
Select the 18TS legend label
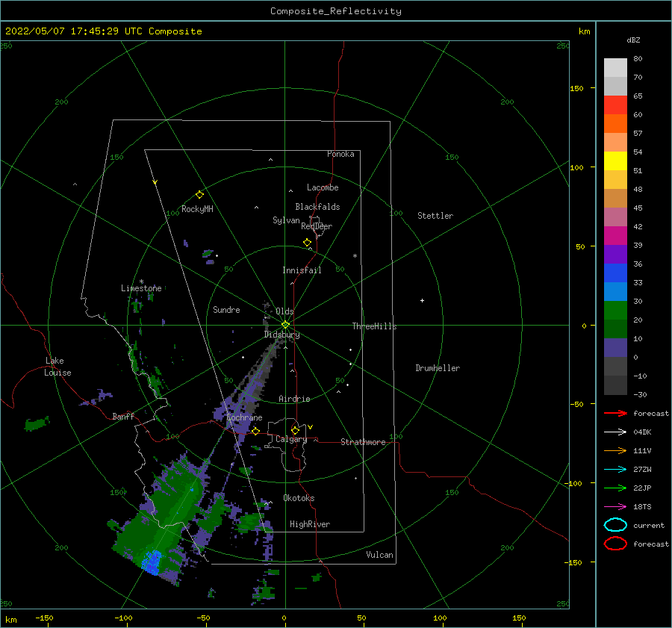tap(642, 507)
